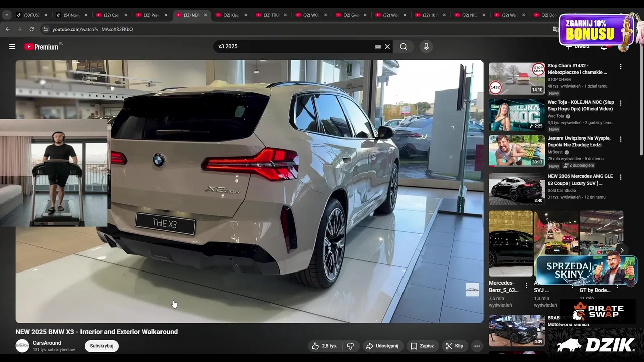The height and width of the screenshot is (362, 644).
Task: Click Utwórz create button
Action: pos(577,47)
